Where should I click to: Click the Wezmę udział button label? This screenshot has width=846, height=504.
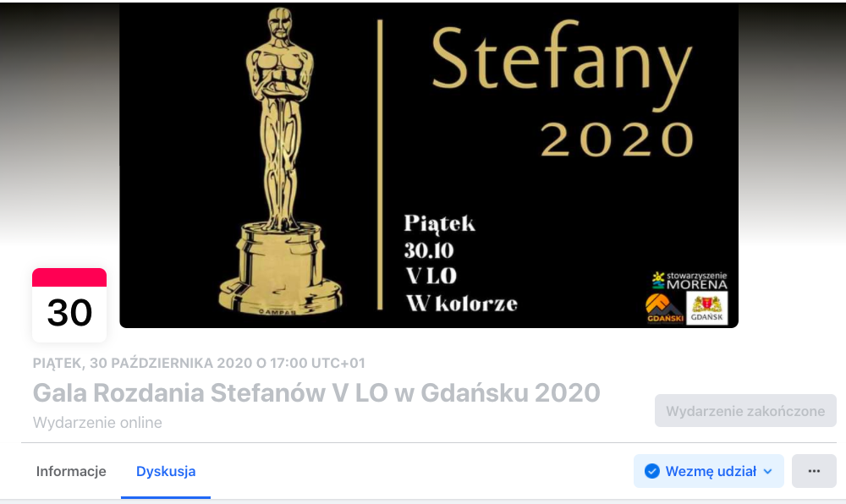pos(711,472)
